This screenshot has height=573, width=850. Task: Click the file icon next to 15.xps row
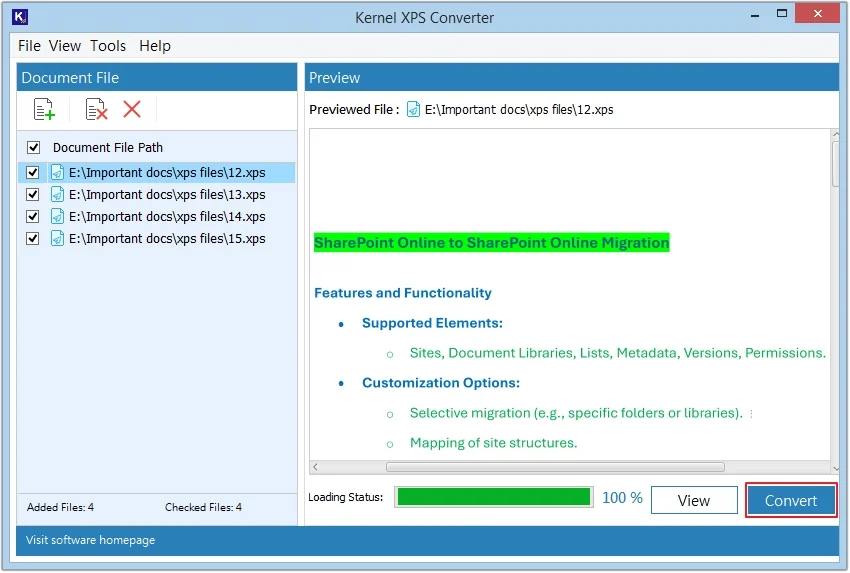pyautogui.click(x=57, y=239)
